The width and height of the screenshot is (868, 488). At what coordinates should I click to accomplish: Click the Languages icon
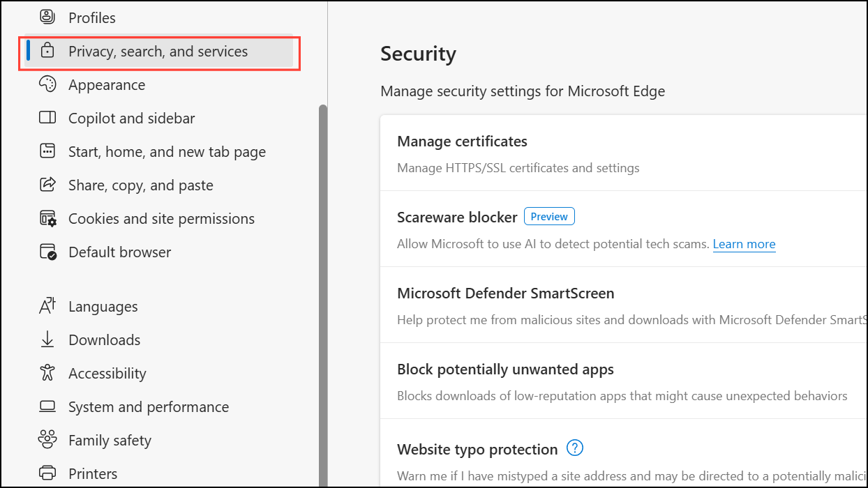pos(47,307)
